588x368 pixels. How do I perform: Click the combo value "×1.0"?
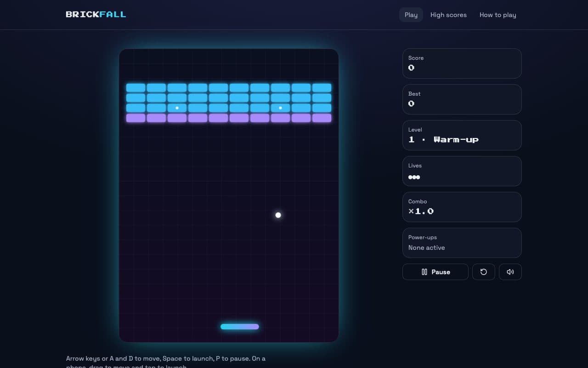click(421, 211)
